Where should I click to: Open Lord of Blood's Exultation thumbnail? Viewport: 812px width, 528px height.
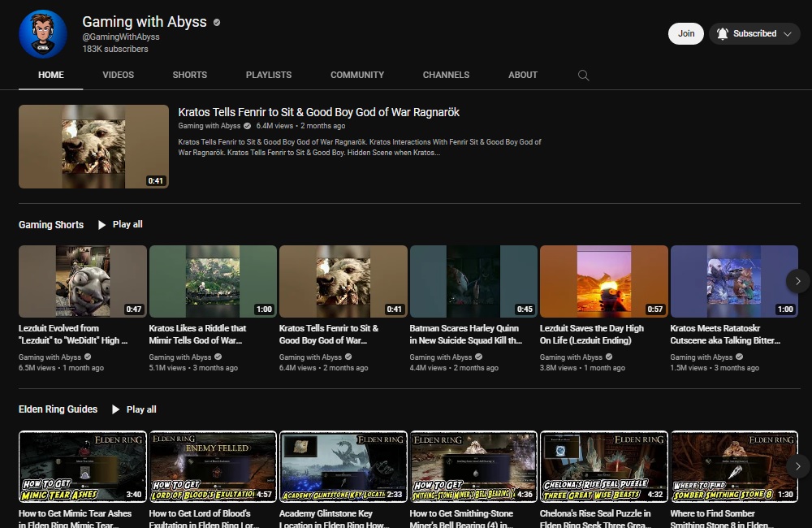[x=213, y=466]
